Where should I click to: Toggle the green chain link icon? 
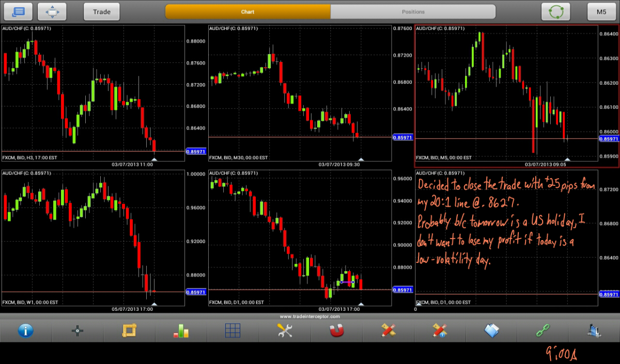tap(543, 330)
